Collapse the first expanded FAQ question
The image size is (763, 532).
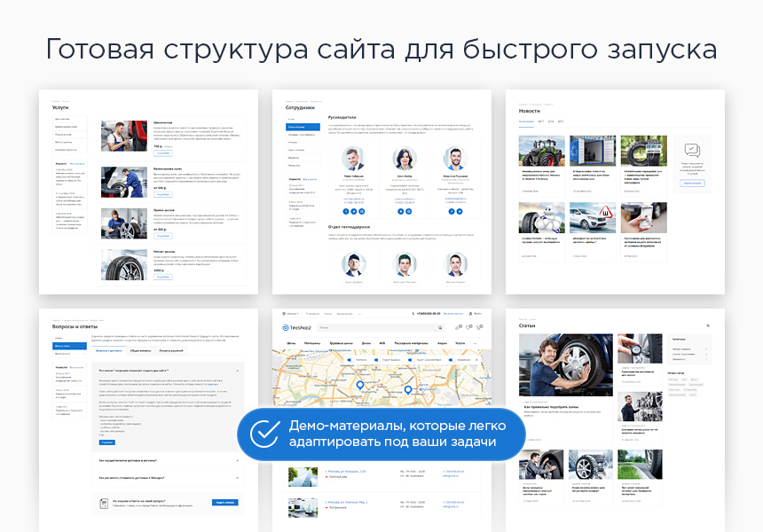click(238, 369)
